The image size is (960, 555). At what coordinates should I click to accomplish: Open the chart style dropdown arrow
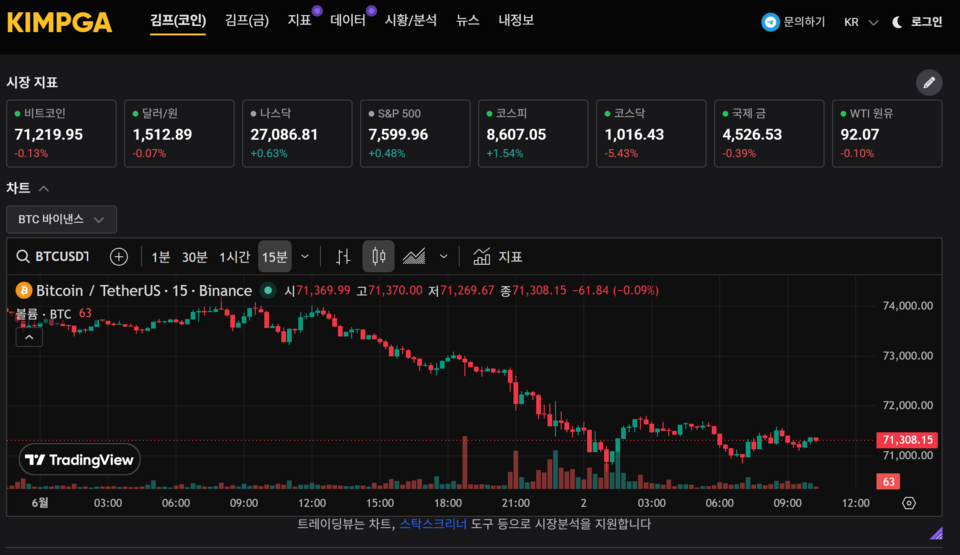444,257
